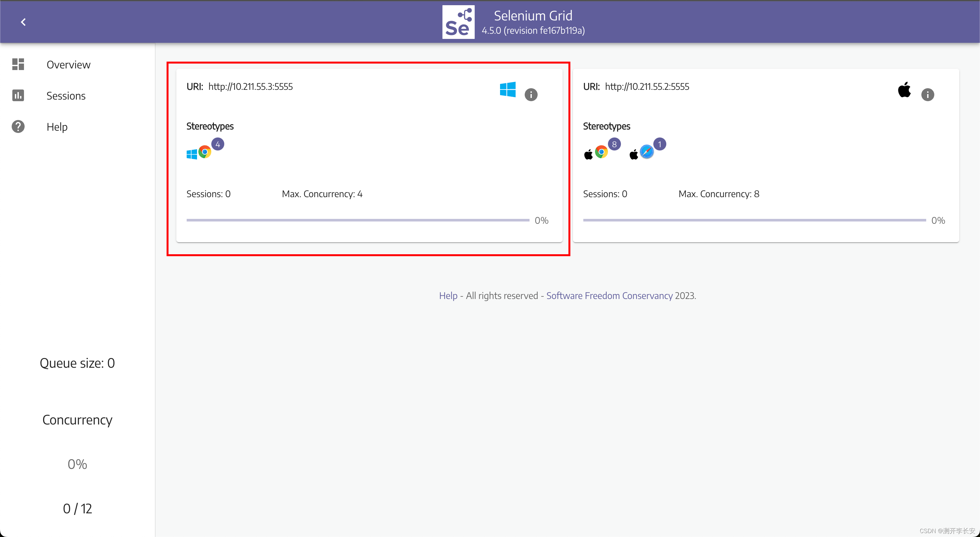
Task: Select the Overview menu item
Action: pyautogui.click(x=68, y=65)
